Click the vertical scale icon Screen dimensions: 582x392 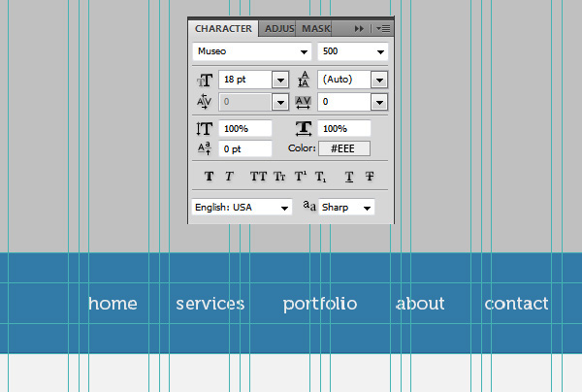[x=204, y=129]
